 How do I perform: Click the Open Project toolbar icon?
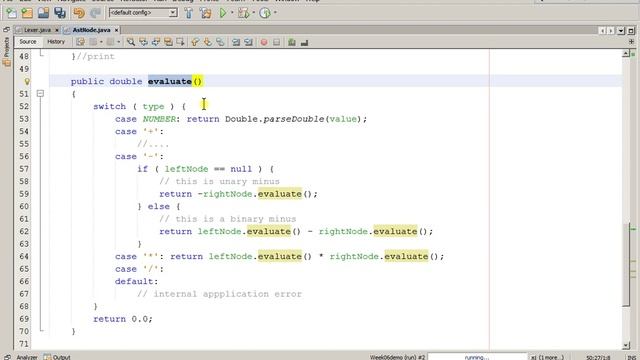[43, 13]
